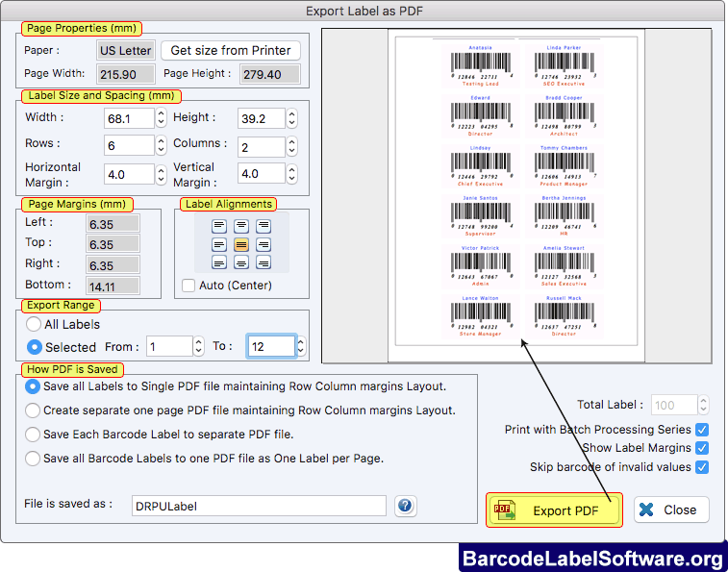Click Lance Walton barcode label in preview
Viewport: 728px width, 572px height.
coord(480,316)
